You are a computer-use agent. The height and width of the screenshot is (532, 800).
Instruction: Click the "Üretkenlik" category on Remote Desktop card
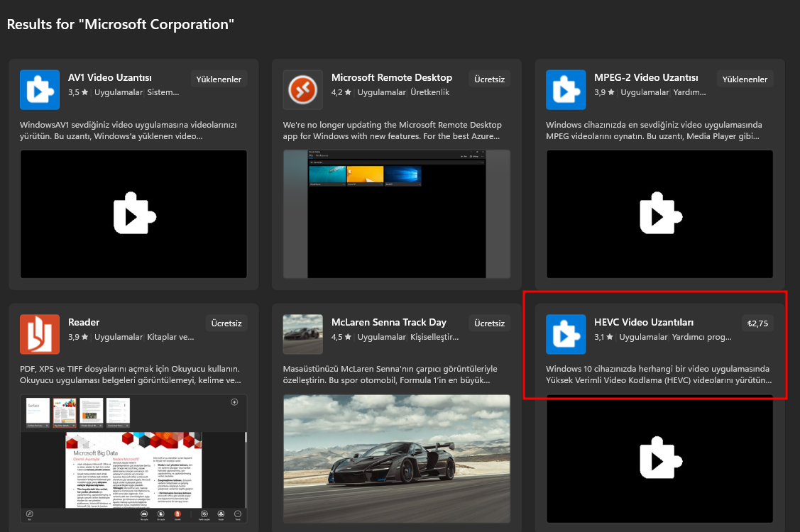430,92
